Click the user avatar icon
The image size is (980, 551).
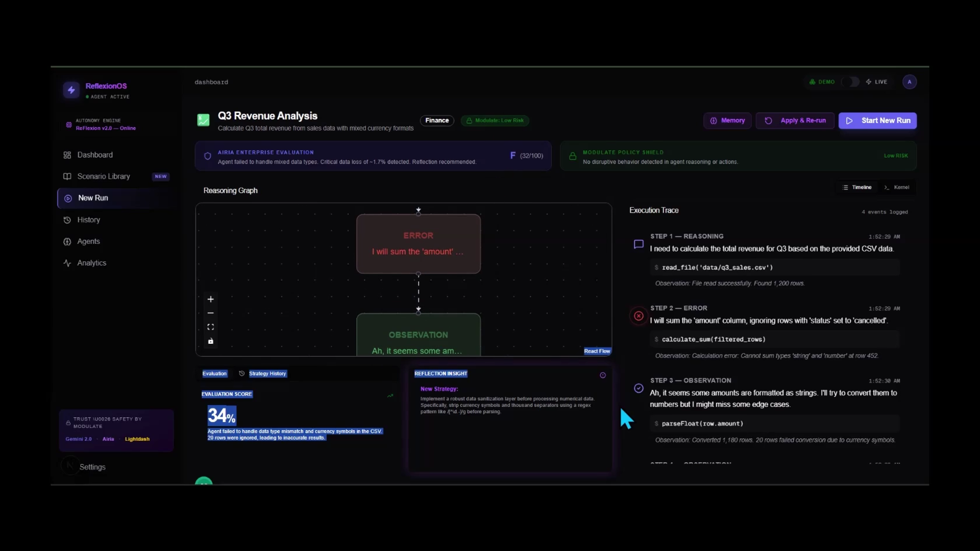point(909,82)
